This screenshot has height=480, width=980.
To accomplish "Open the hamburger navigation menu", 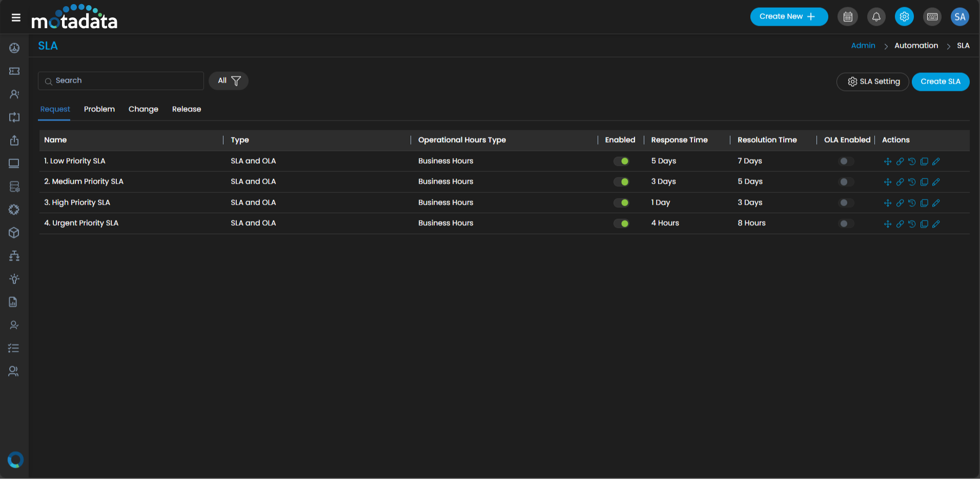I will click(16, 17).
